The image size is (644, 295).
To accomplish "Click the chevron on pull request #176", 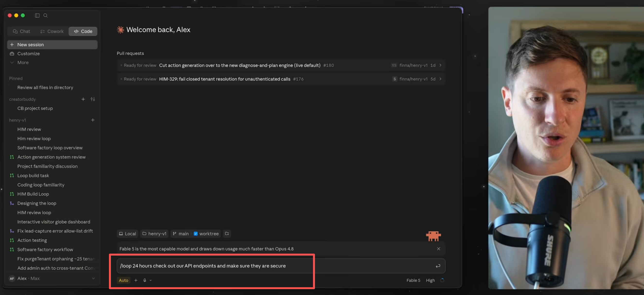I will pyautogui.click(x=440, y=79).
